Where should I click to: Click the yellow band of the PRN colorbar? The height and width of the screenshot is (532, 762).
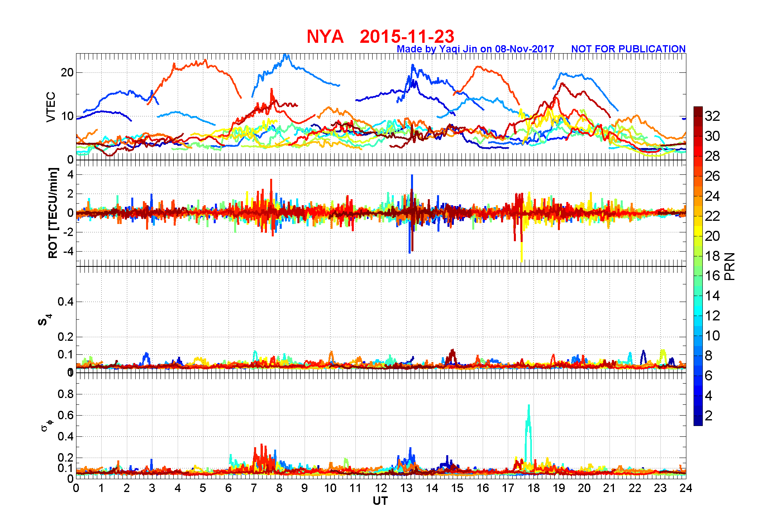[698, 231]
